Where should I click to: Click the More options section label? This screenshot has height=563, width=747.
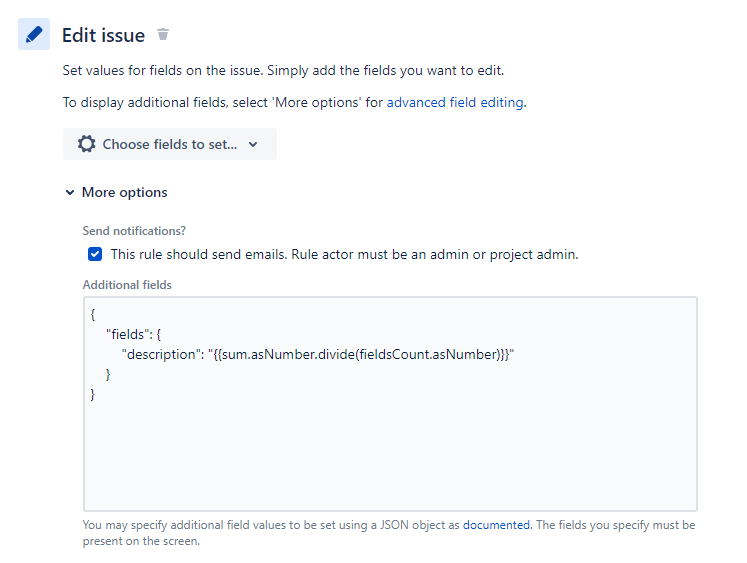125,193
